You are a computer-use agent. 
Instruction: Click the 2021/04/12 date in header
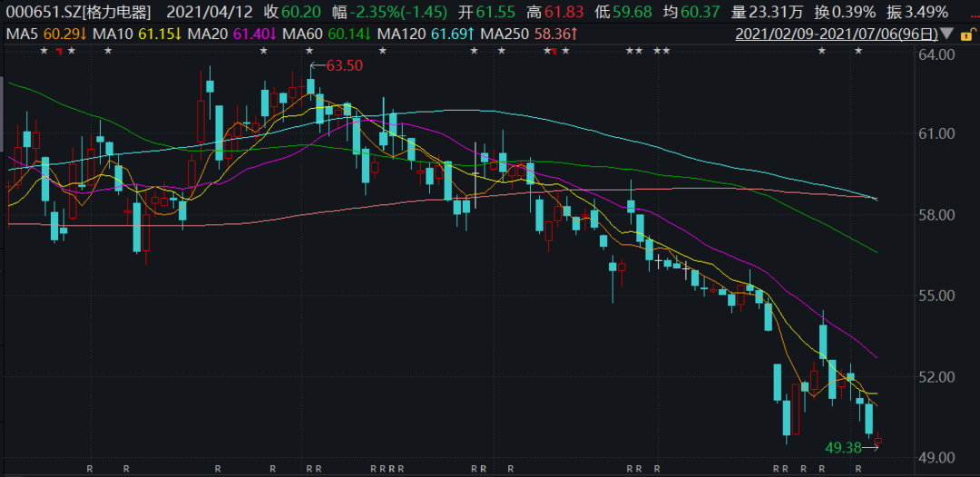click(211, 12)
